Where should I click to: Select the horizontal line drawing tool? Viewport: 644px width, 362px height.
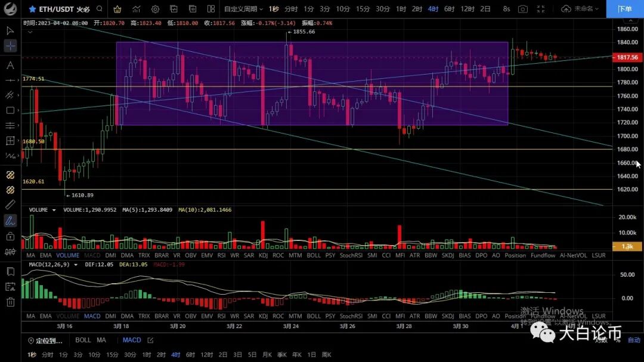point(10,80)
